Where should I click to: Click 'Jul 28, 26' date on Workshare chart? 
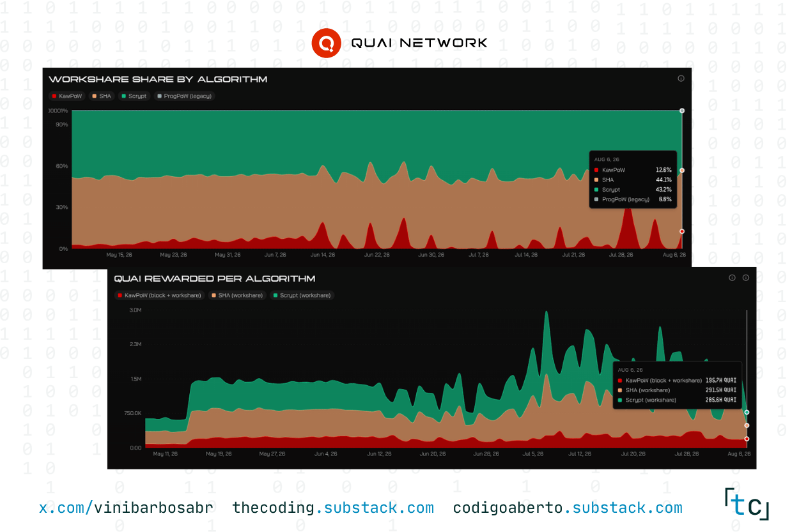(x=621, y=255)
